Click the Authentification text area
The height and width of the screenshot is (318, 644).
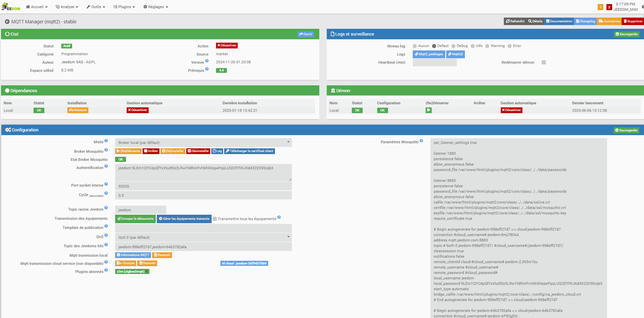click(203, 172)
